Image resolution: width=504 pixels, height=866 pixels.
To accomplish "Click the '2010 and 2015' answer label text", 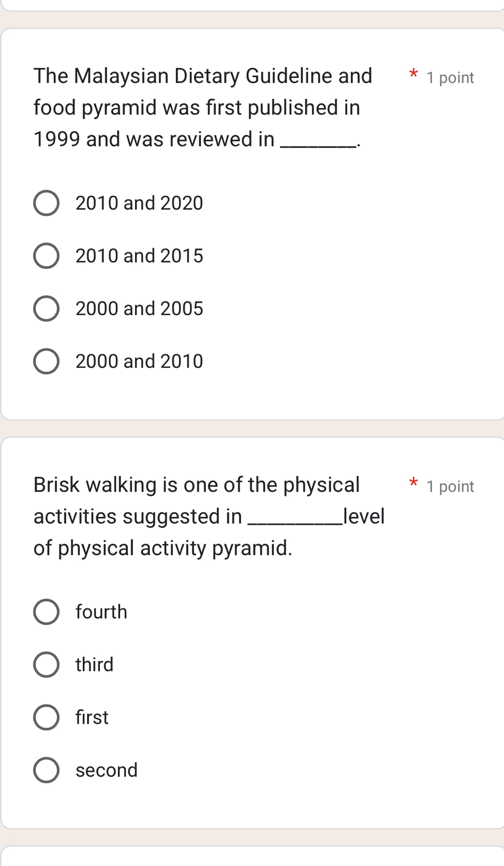I will coord(139,256).
